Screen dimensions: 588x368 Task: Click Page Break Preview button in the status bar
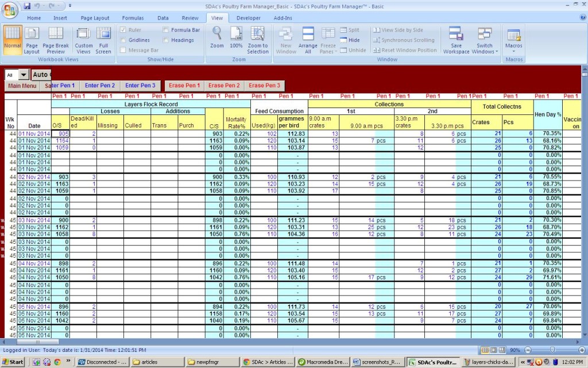coord(502,350)
